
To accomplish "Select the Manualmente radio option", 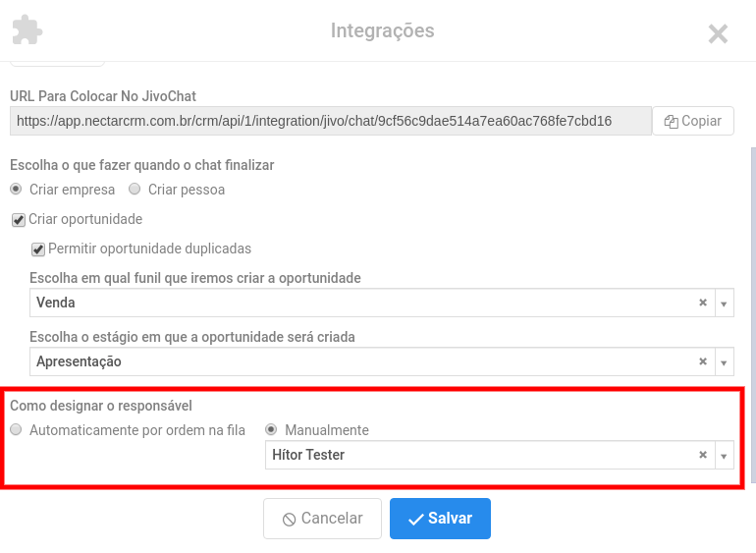I will click(x=271, y=429).
